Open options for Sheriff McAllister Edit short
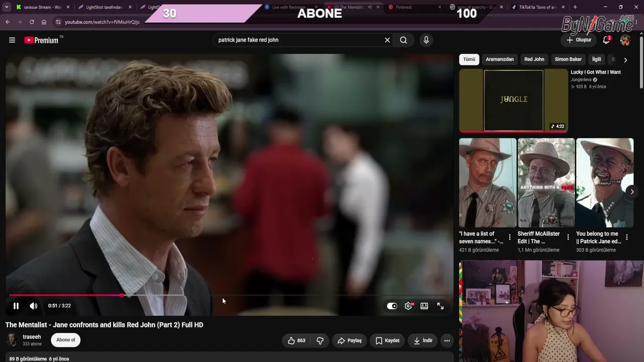This screenshot has width=644, height=362. (x=568, y=237)
